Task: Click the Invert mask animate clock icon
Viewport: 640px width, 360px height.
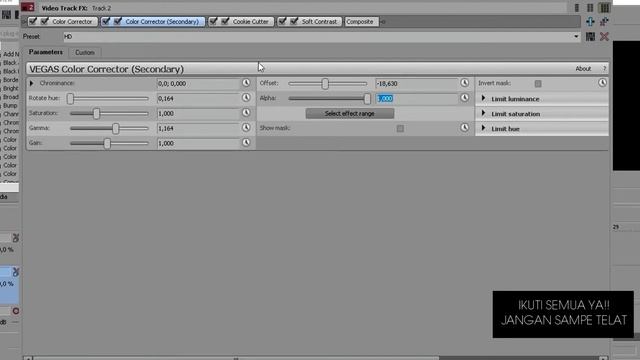Action: (602, 83)
